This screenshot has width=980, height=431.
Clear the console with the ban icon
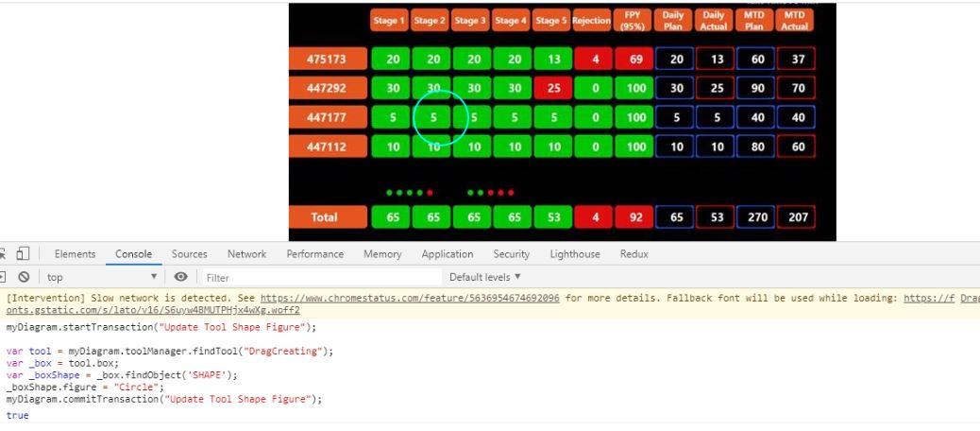[x=24, y=277]
